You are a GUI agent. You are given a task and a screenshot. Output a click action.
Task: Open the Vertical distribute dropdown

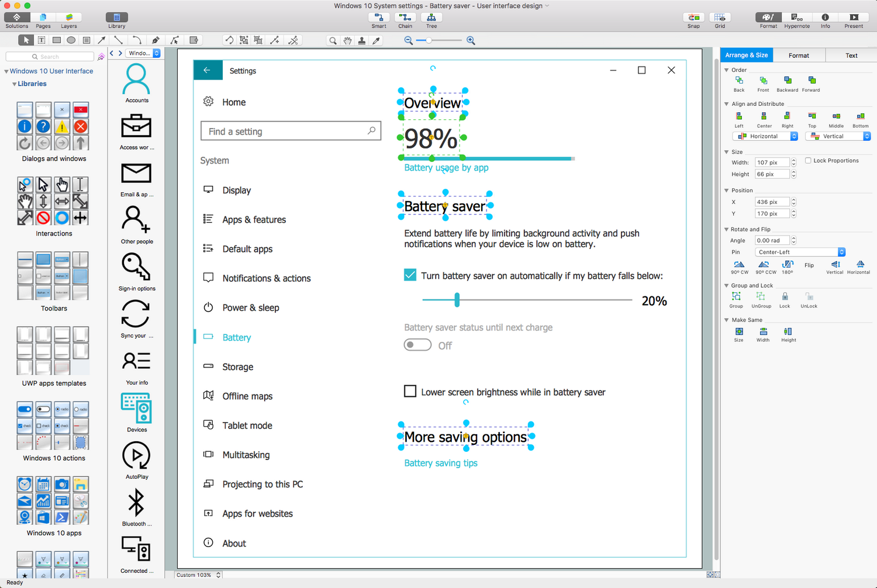pos(838,136)
